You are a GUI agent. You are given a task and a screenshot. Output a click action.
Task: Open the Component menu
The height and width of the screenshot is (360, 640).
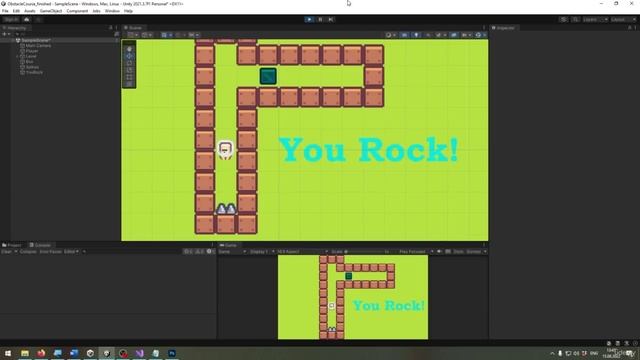click(77, 11)
